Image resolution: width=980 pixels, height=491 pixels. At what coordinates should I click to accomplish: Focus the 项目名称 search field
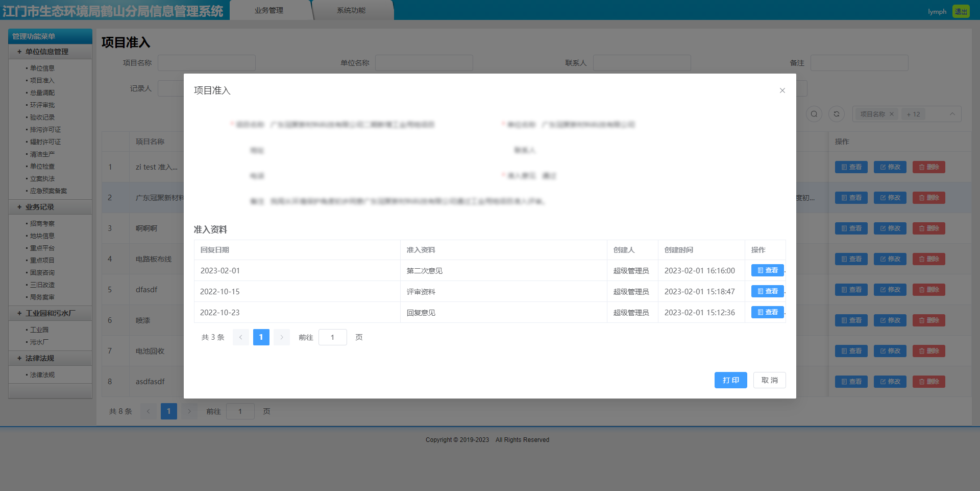click(x=207, y=63)
